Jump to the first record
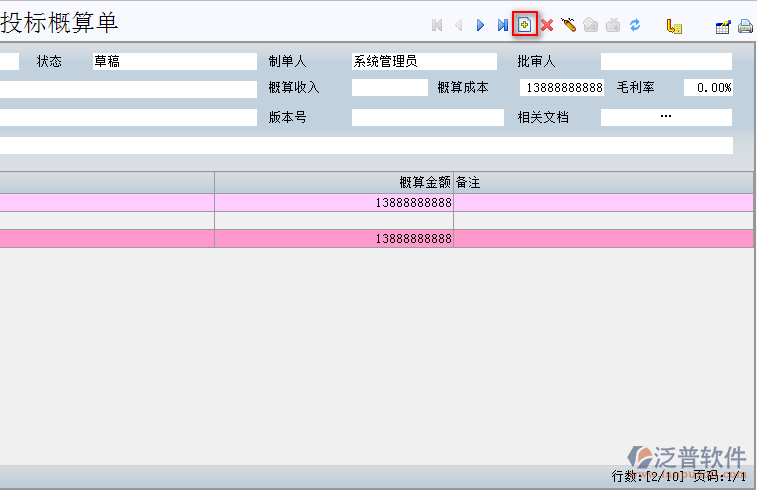The image size is (757, 490). [x=437, y=25]
